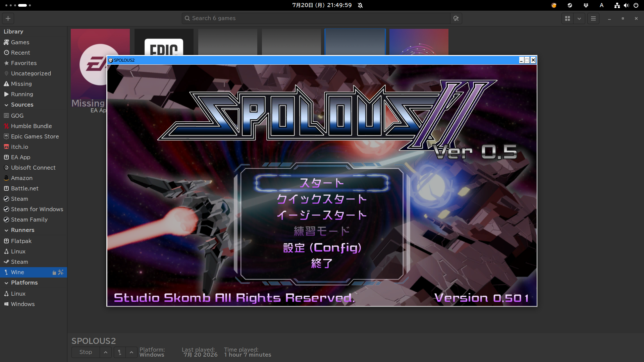644x362 pixels.
Task: Select the Windows platform
Action: (x=34, y=304)
